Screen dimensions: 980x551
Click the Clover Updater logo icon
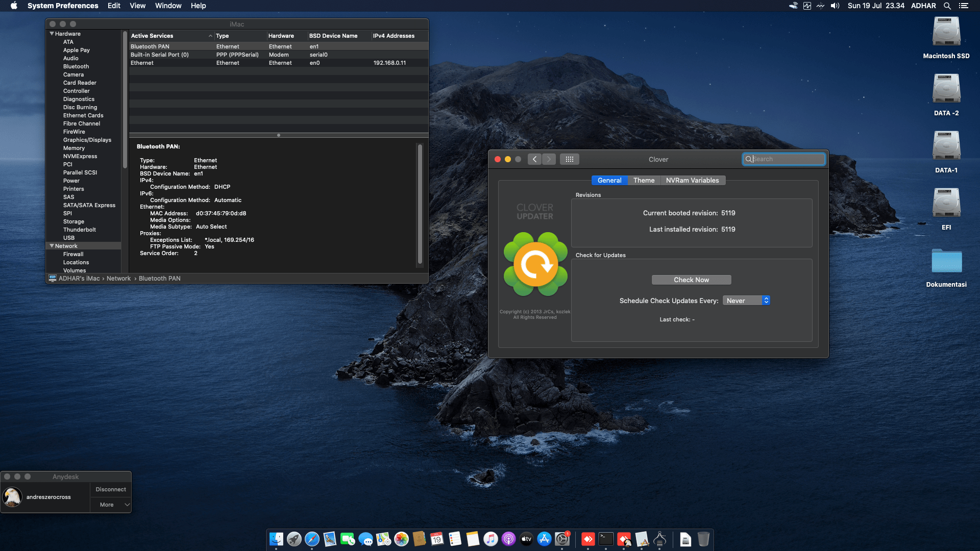[x=535, y=264]
